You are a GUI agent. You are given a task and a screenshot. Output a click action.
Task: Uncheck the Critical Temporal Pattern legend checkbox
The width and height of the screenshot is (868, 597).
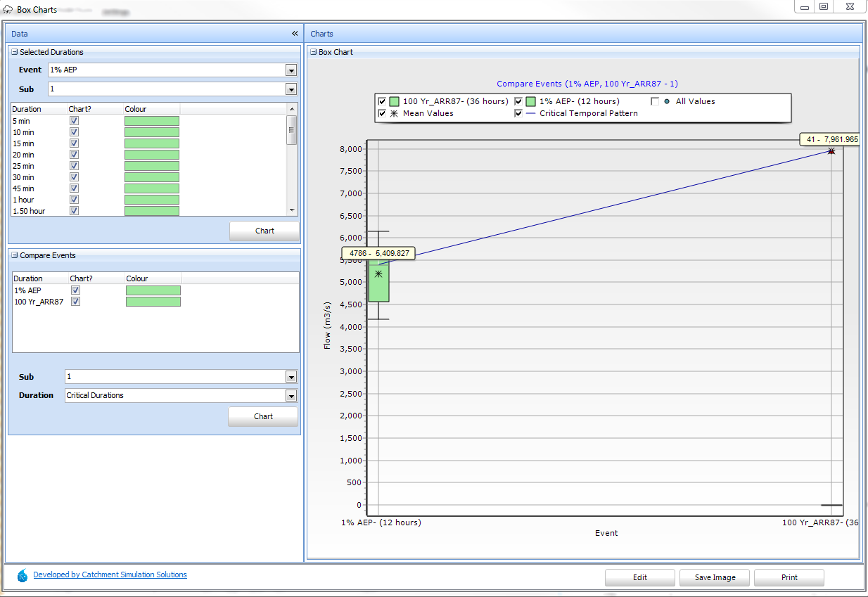tap(519, 113)
